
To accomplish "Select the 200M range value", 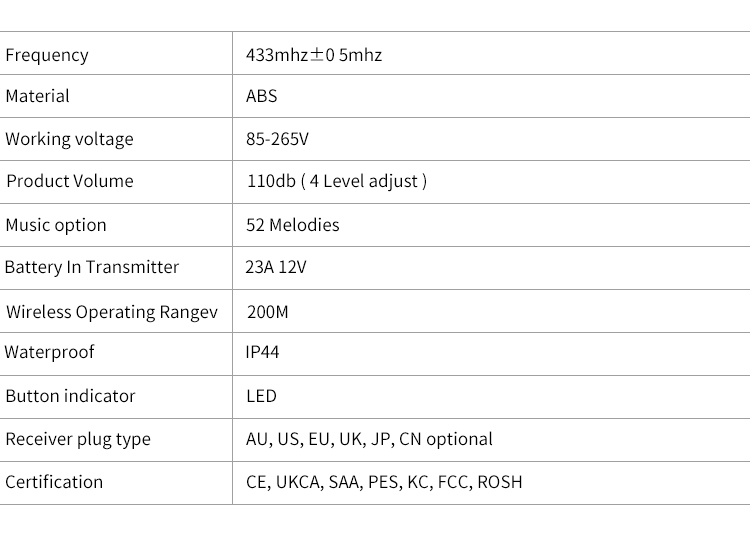I will point(268,312).
